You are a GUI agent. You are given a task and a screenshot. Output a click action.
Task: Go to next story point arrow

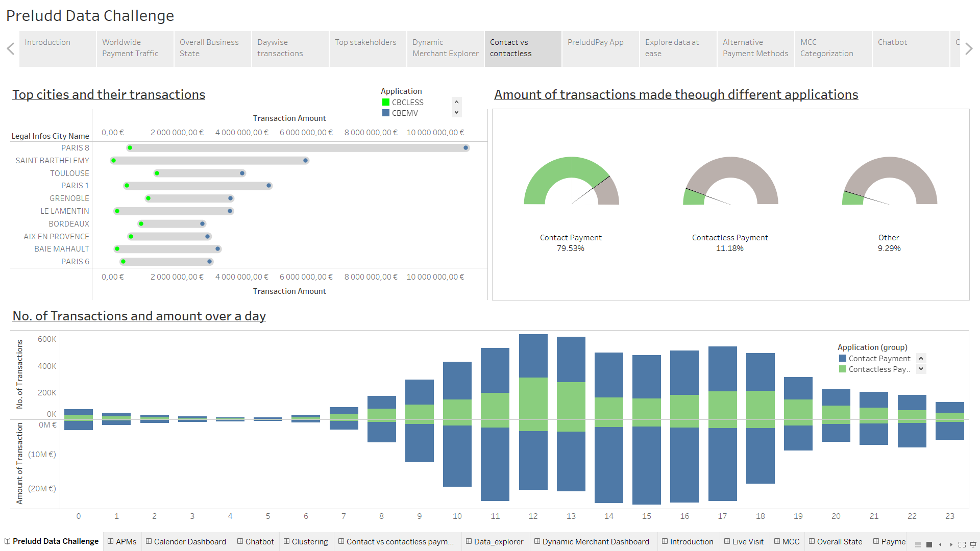point(969,49)
